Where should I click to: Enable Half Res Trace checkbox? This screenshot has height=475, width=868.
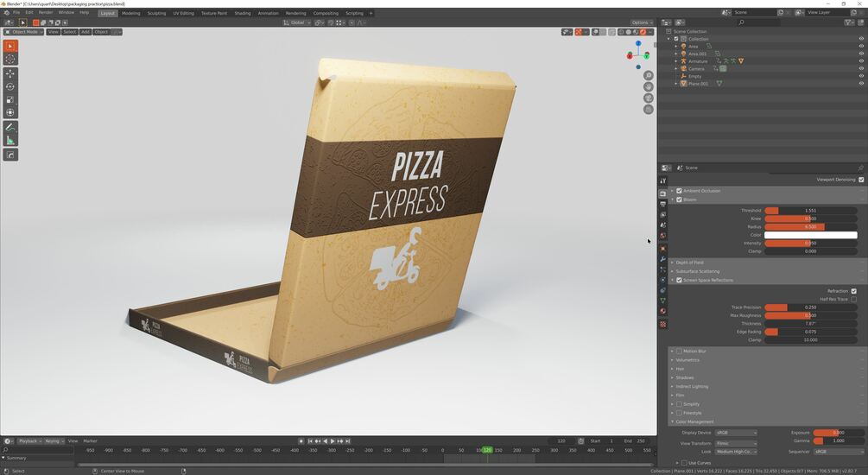click(x=853, y=300)
